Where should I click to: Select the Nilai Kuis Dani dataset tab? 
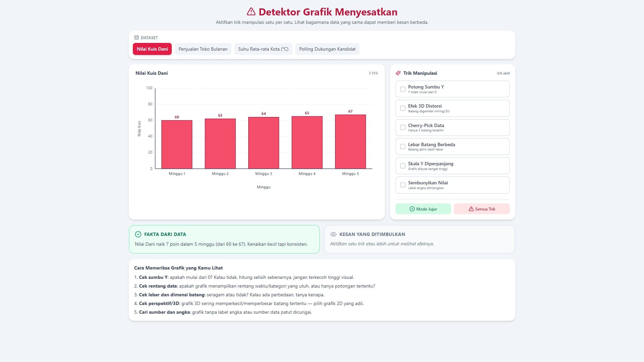(x=152, y=49)
